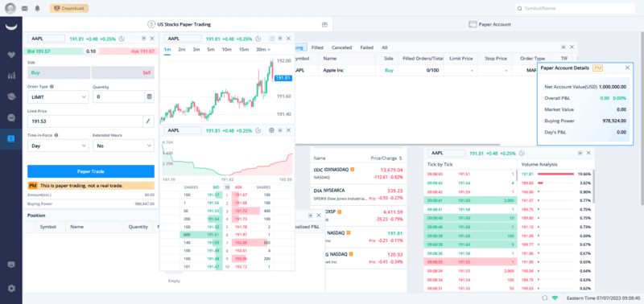
Task: Select the 2m chart interval
Action: tap(182, 49)
